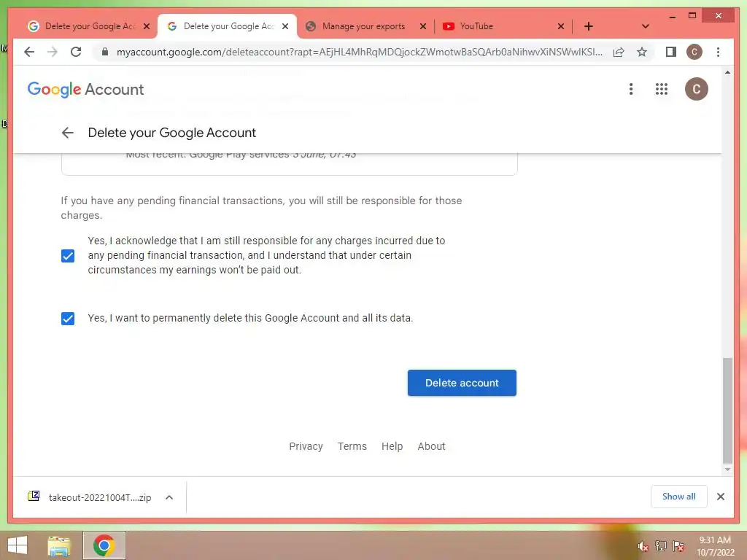This screenshot has width=747, height=560.
Task: Go back with the browser back arrow
Action: click(x=29, y=52)
